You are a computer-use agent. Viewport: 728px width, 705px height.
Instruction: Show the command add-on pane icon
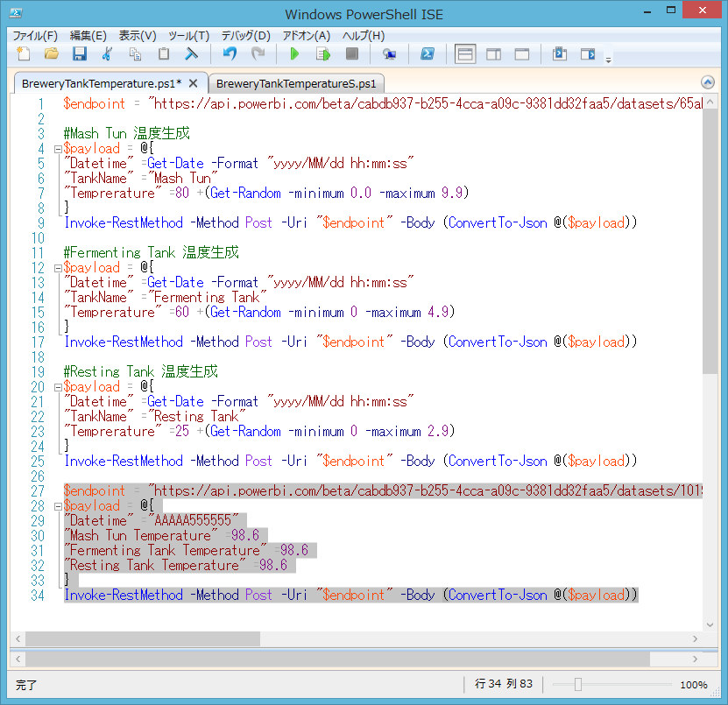588,53
